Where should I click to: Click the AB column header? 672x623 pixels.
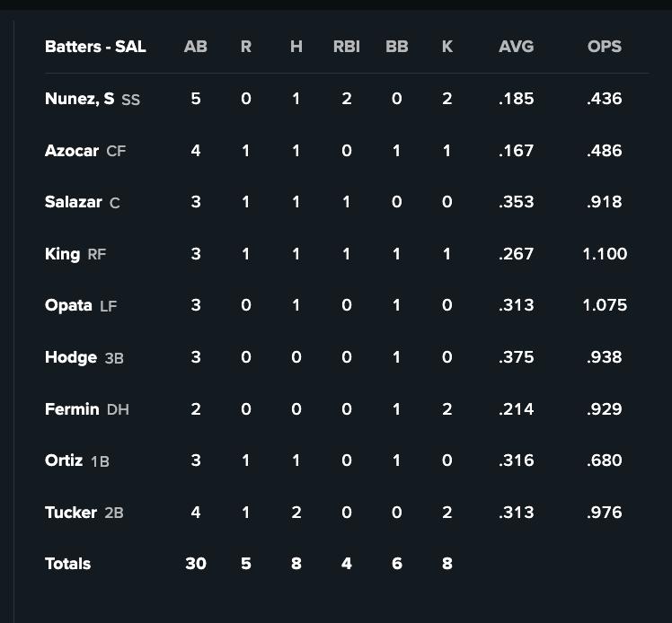point(195,47)
